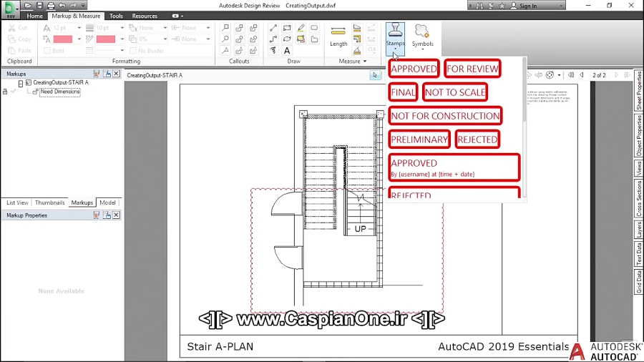The height and width of the screenshot is (362, 644).
Task: Select the rectangle callout tool in Callouts
Action: (225, 28)
